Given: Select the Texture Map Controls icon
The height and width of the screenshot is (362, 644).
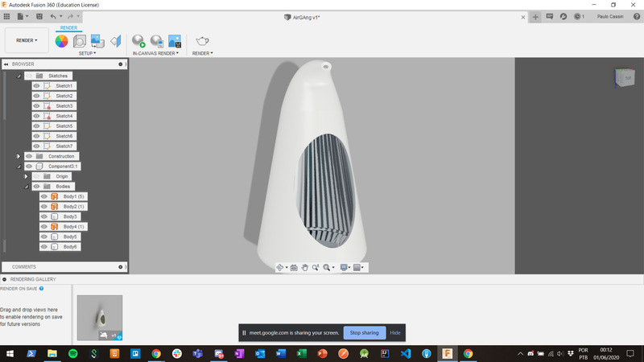Looking at the screenshot, I should (97, 41).
